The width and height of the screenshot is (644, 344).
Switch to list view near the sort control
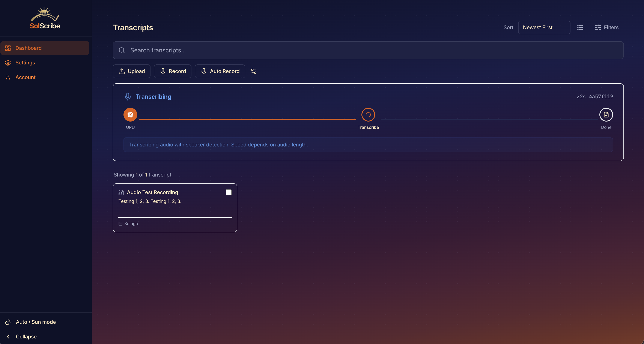coord(580,27)
